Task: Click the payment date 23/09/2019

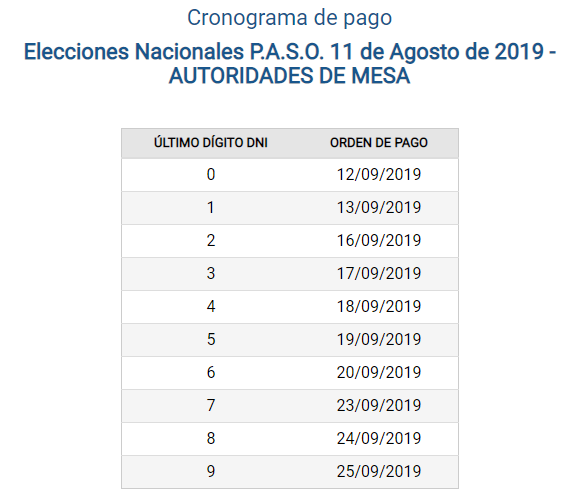Action: [x=379, y=405]
